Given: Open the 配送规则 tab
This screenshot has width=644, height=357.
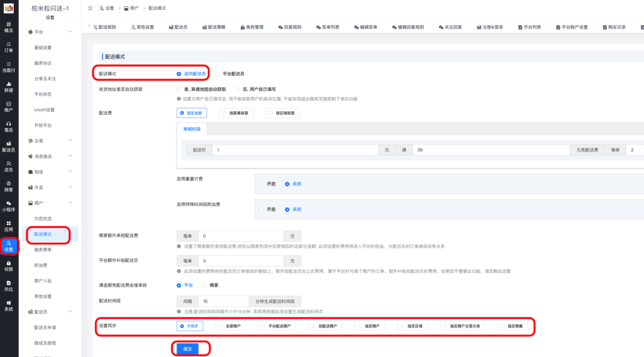Looking at the screenshot, I should (x=105, y=27).
